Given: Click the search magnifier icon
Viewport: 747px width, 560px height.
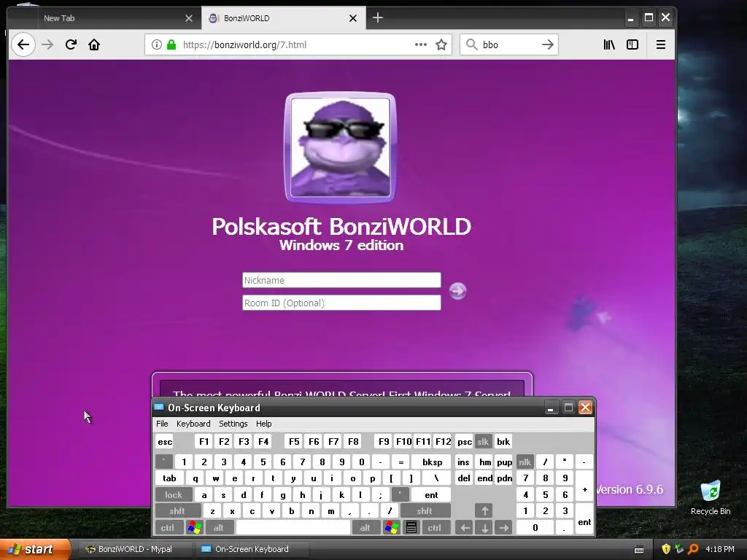Looking at the screenshot, I should tap(472, 44).
